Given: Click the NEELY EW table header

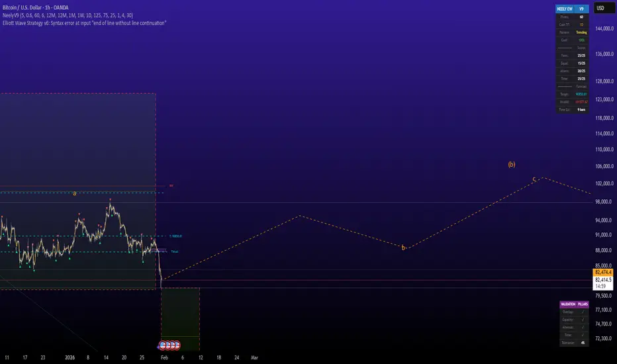Looking at the screenshot, I should [564, 8].
